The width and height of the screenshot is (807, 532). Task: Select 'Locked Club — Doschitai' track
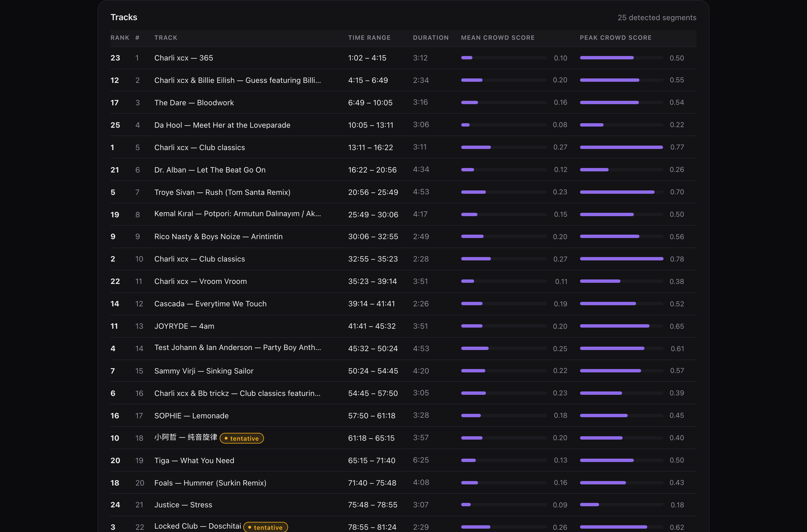(198, 526)
